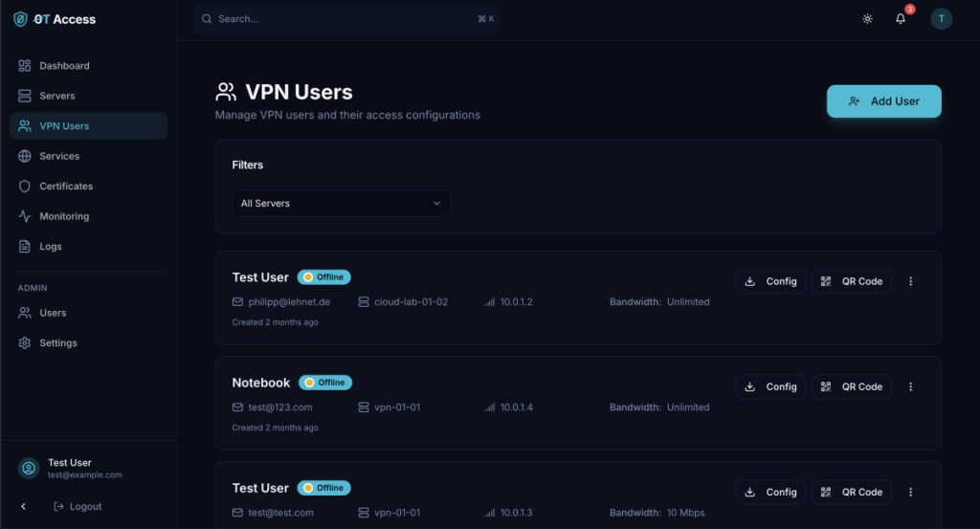This screenshot has width=980, height=529.
Task: Go to Dashboard in the sidebar
Action: (x=64, y=66)
